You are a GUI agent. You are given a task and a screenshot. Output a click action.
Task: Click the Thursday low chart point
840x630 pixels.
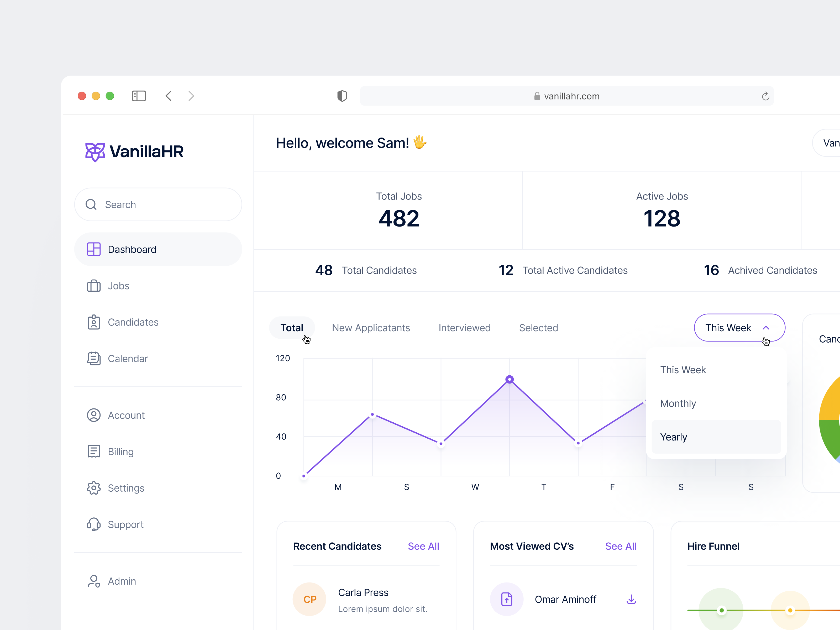[x=578, y=443]
